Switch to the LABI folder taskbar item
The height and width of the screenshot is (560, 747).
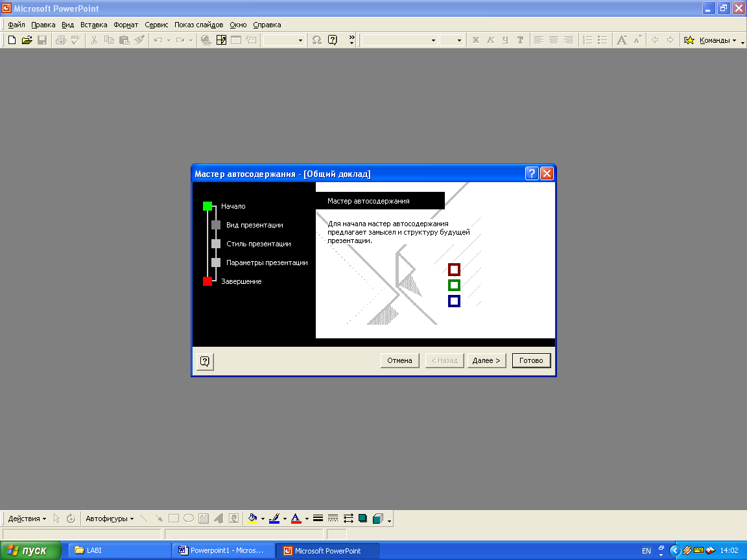click(119, 550)
